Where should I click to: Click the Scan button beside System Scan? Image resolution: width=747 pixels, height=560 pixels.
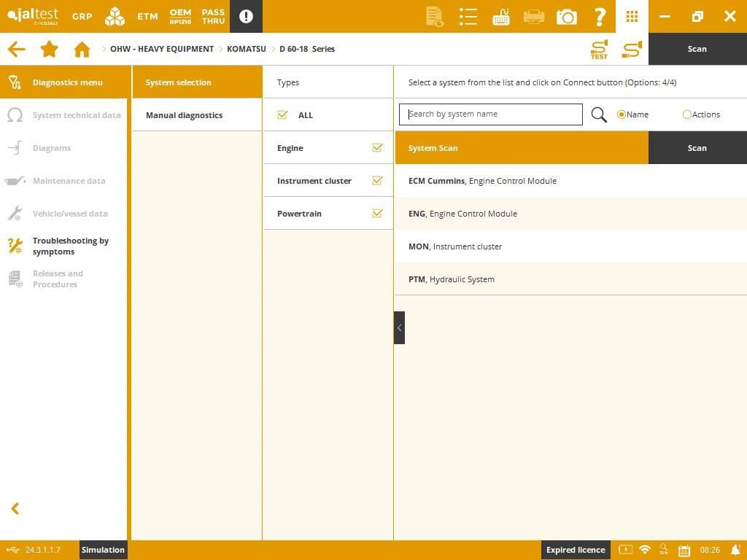pos(697,148)
